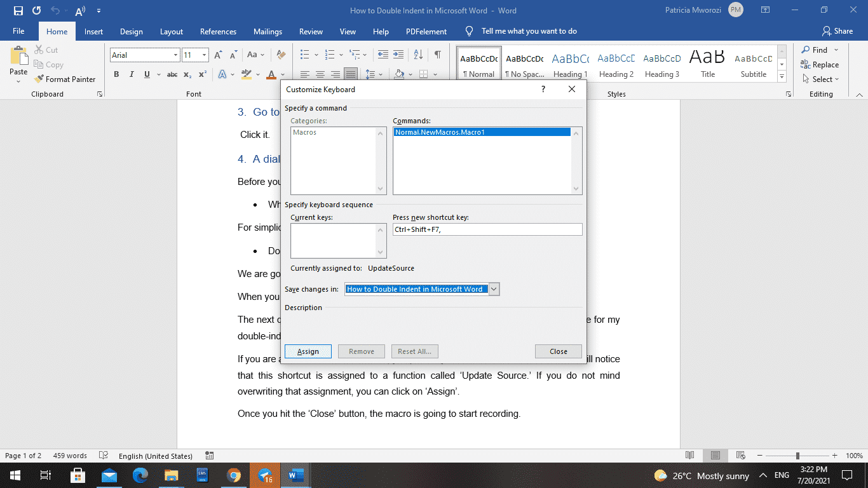Click the Increase Font Size icon
The width and height of the screenshot is (868, 488).
click(218, 55)
